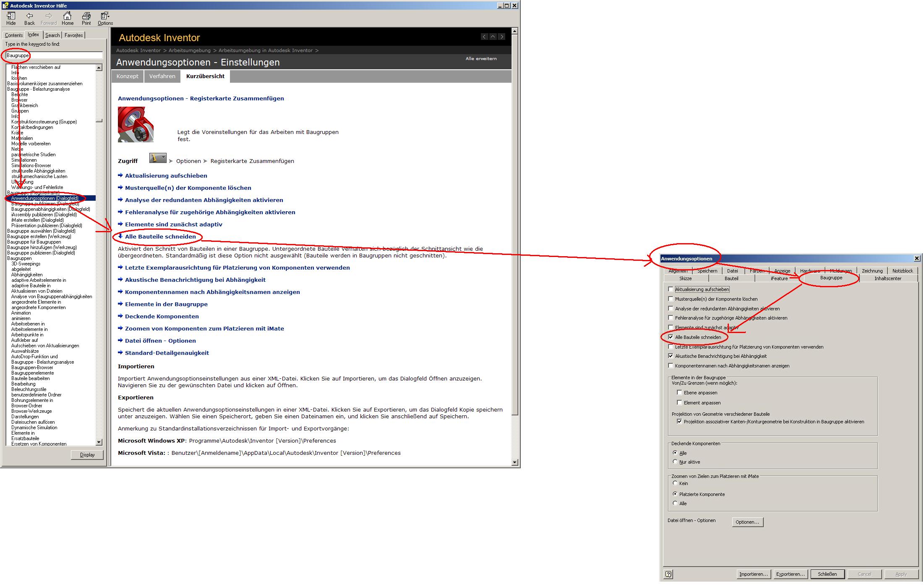Click the Schließen button

(x=827, y=574)
